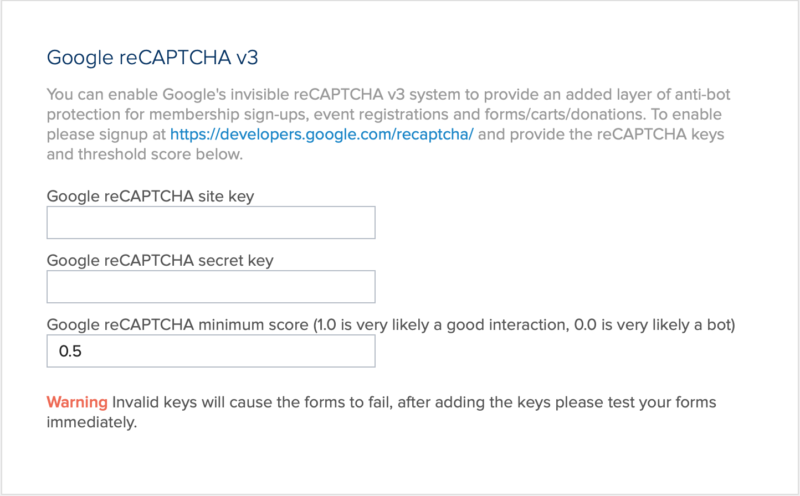
Task: Focus the Google reCAPTCHA secret key field
Action: tap(210, 288)
